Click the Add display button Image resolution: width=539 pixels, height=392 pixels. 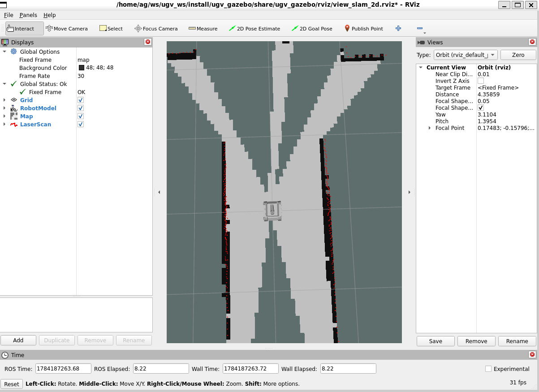coord(18,340)
